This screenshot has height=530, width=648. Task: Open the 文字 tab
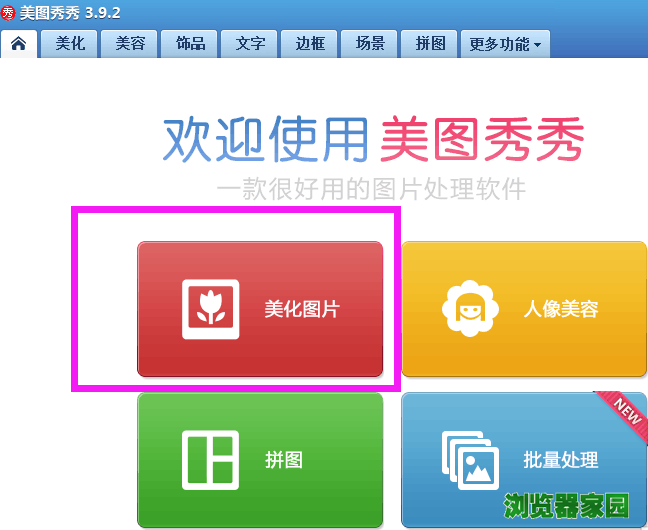249,43
